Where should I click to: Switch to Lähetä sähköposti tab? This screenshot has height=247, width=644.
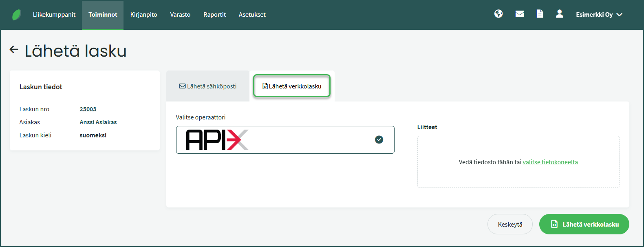[x=208, y=86]
